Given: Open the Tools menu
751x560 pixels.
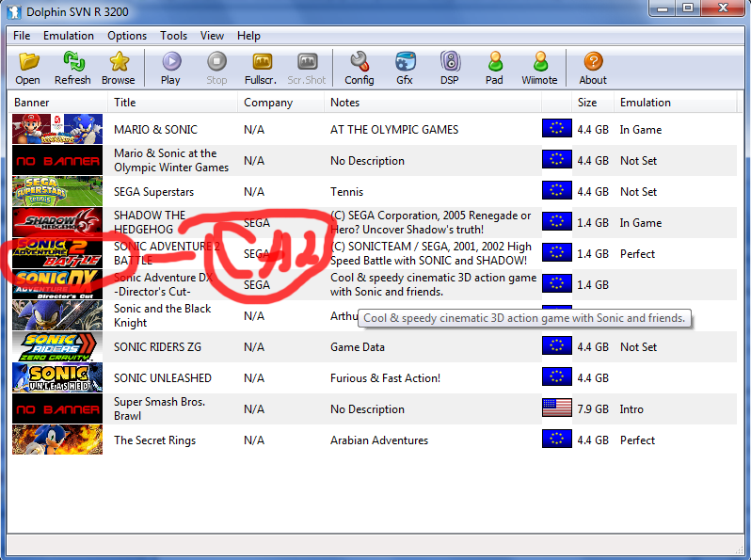Looking at the screenshot, I should 173,36.
